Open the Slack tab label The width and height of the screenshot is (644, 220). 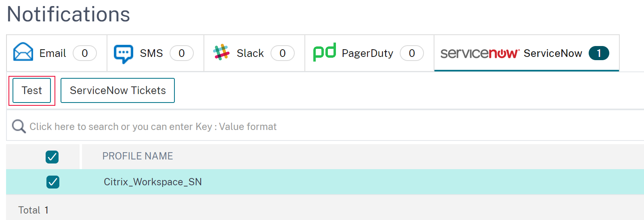pyautogui.click(x=250, y=53)
